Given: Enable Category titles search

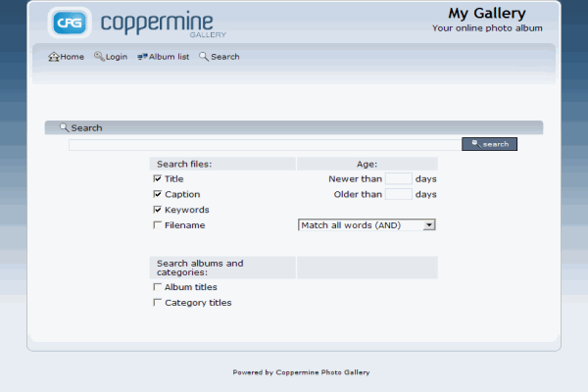Looking at the screenshot, I should click(158, 303).
